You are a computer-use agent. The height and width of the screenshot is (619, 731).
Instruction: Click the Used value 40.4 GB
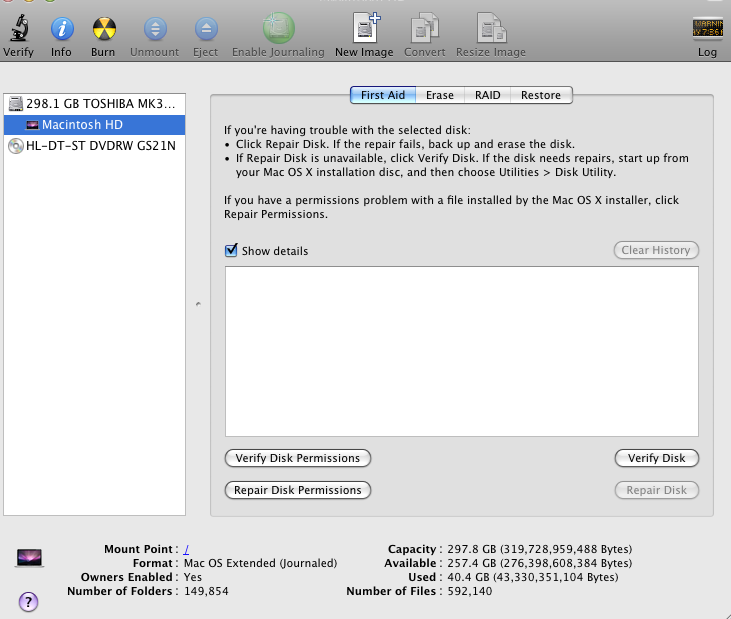(x=532, y=577)
